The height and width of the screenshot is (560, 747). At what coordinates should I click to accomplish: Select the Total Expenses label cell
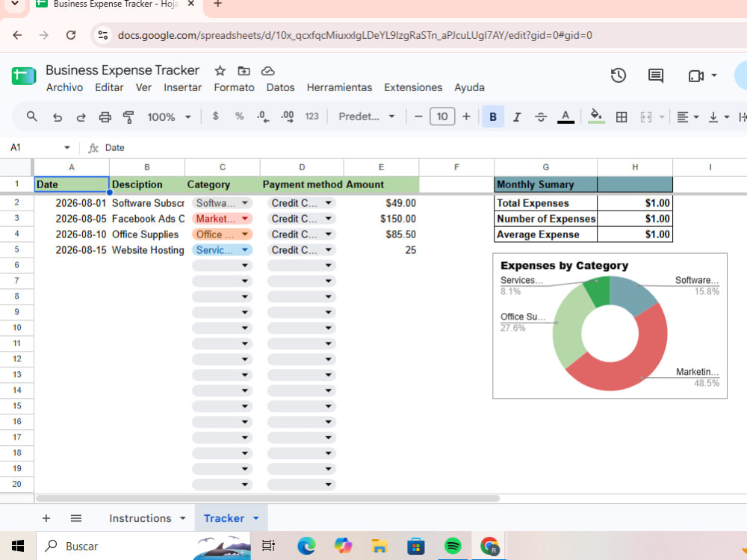[545, 203]
